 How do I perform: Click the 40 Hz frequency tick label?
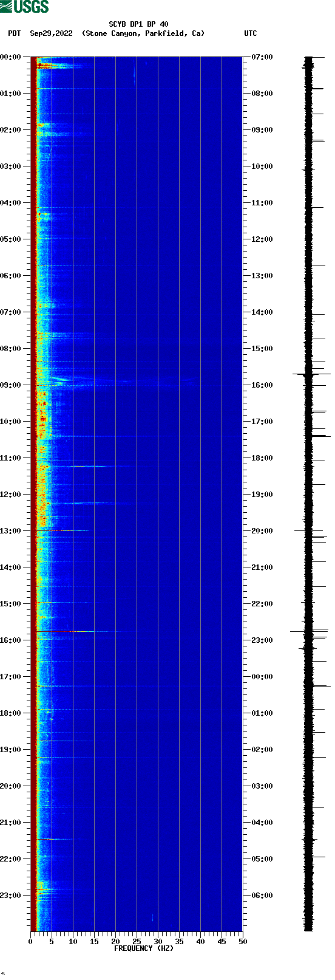point(200,942)
